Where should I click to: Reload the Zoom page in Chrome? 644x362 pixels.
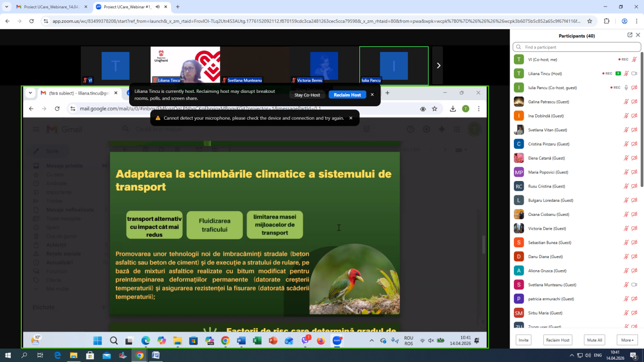[32, 21]
